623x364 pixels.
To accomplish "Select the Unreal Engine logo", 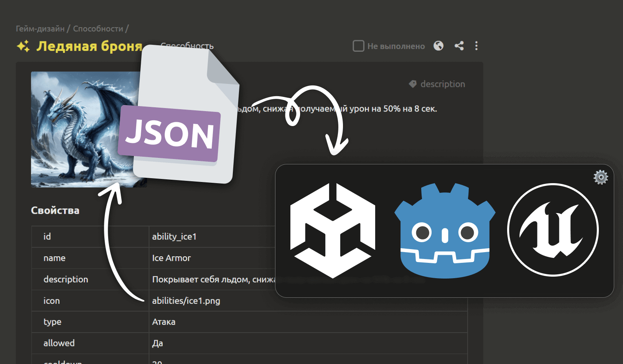I will point(553,230).
